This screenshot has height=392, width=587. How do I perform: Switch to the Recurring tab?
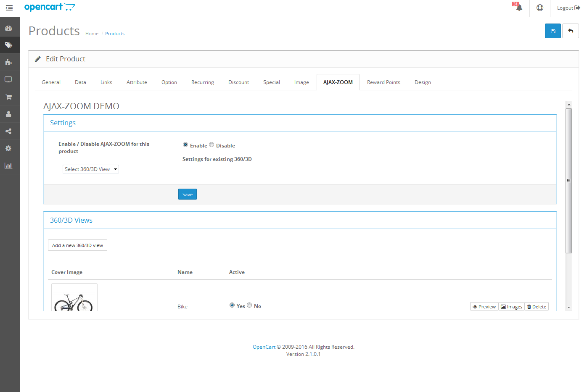click(203, 82)
